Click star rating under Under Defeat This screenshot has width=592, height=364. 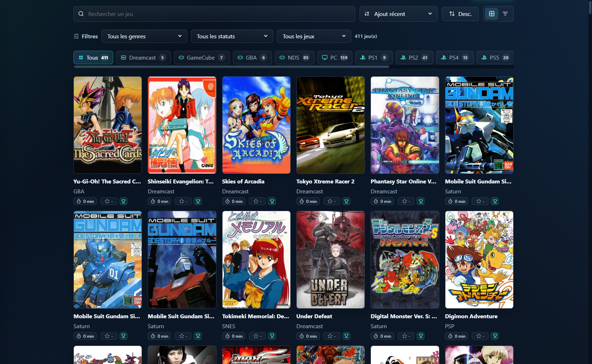point(331,336)
